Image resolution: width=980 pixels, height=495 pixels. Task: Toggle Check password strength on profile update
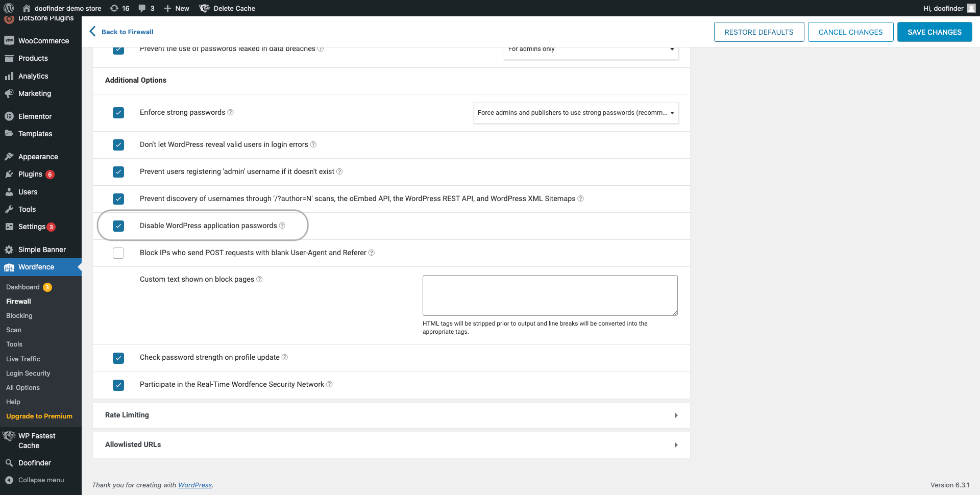point(118,358)
